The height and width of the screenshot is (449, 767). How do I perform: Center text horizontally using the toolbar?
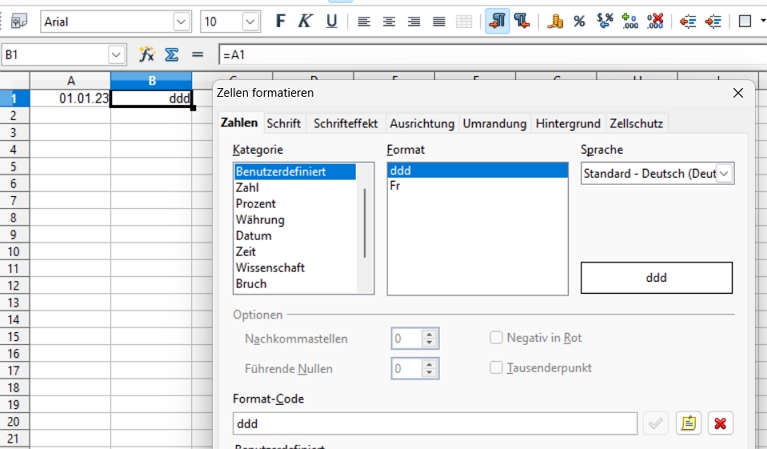point(389,21)
